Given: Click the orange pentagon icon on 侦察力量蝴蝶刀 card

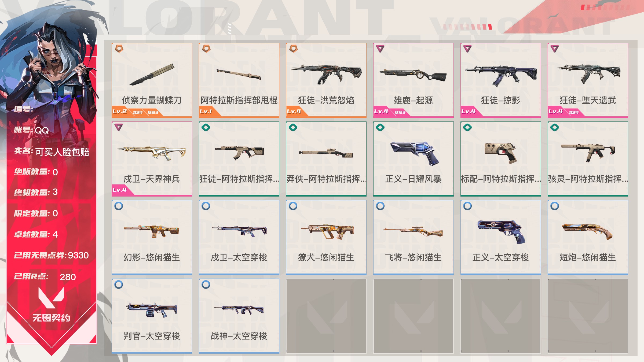Looking at the screenshot, I should [119, 49].
